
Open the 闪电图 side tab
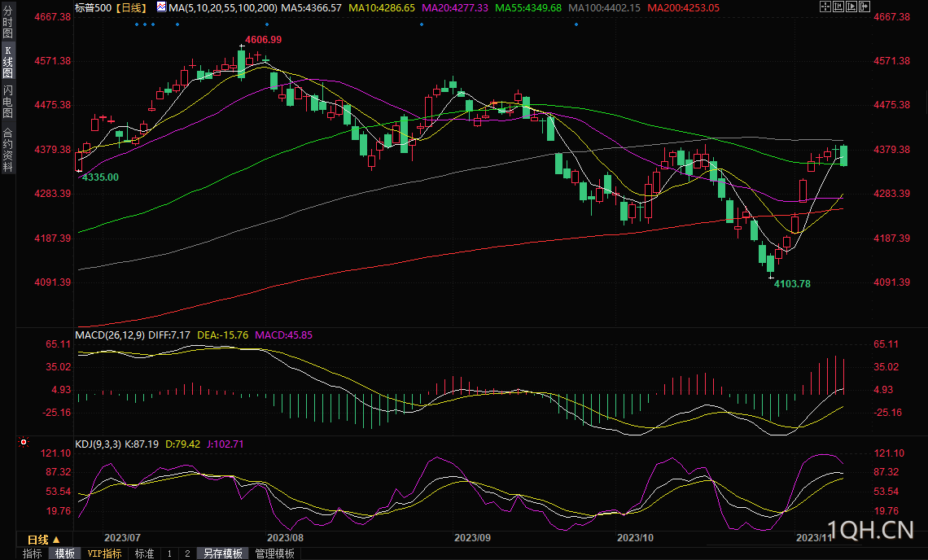[7, 101]
